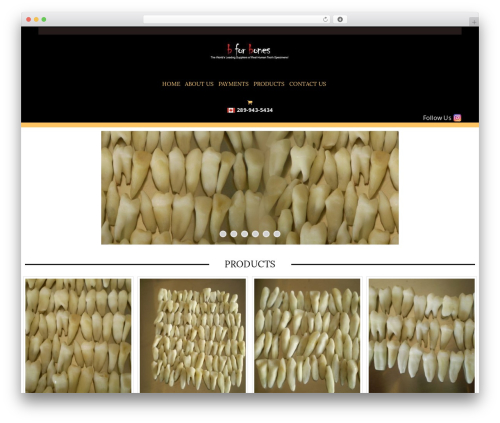This screenshot has width=500, height=423.
Task: Click the PRODUCTS section heading
Action: coord(250,264)
